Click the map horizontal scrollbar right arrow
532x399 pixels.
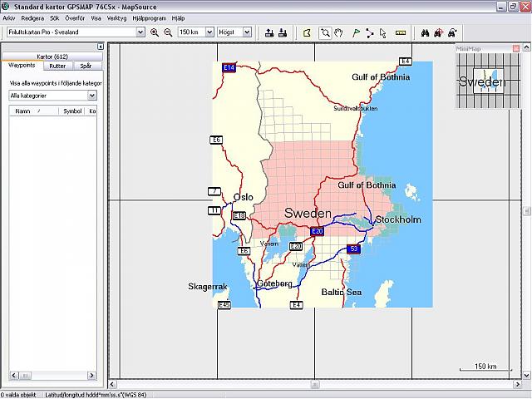pyautogui.click(x=517, y=384)
